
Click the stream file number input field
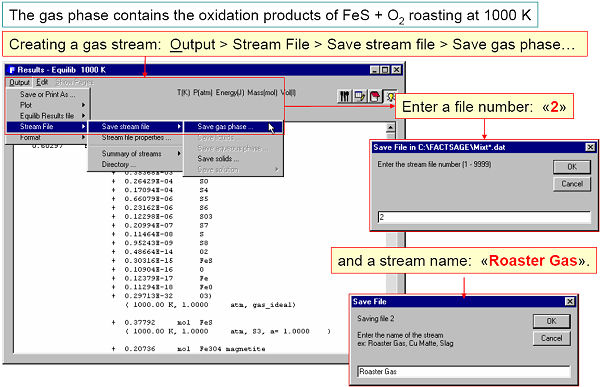pos(484,217)
